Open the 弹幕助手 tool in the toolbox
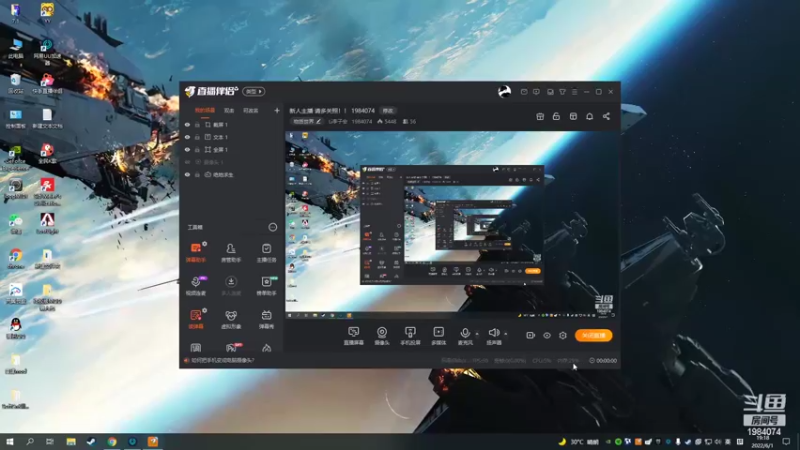The width and height of the screenshot is (800, 450). [196, 252]
